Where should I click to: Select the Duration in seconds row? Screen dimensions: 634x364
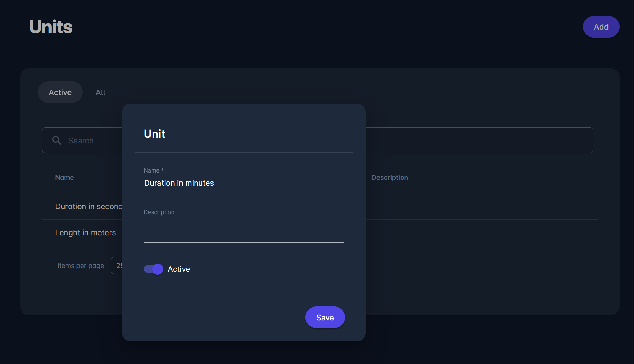click(x=88, y=206)
